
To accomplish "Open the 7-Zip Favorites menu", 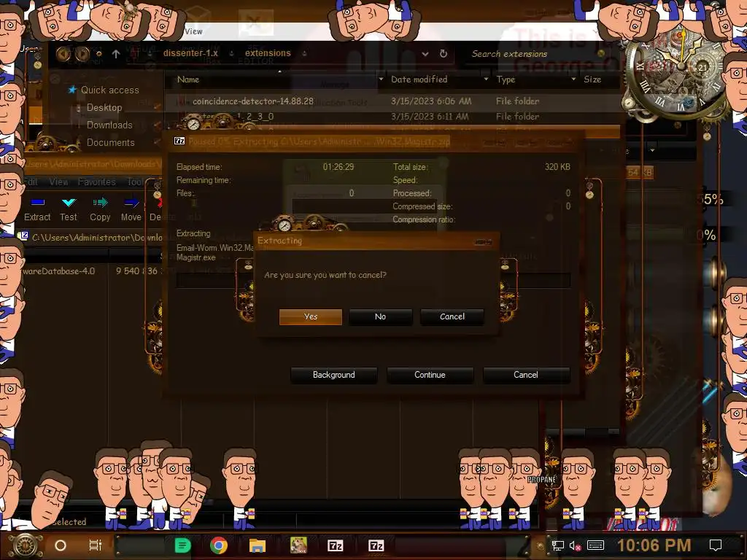I will (97, 182).
